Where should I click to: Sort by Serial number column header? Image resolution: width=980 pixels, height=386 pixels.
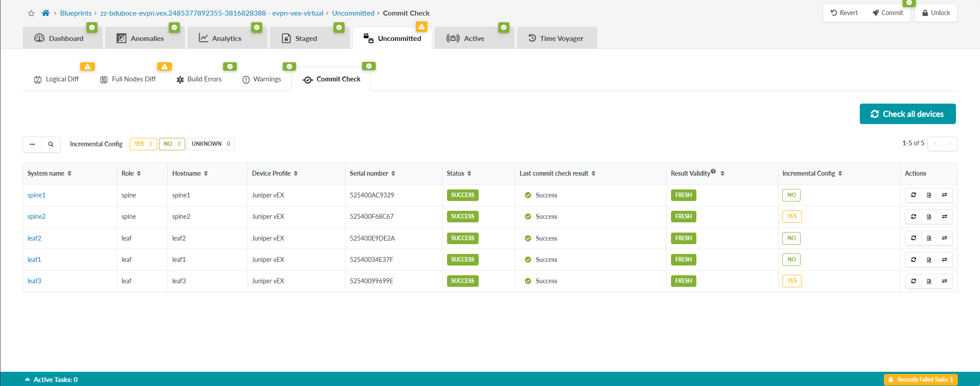(x=372, y=173)
